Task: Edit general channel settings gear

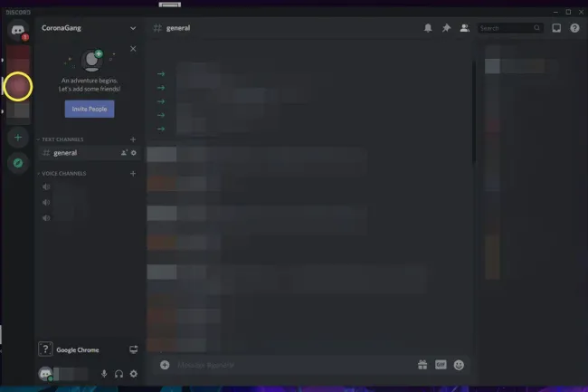Action: [x=134, y=153]
